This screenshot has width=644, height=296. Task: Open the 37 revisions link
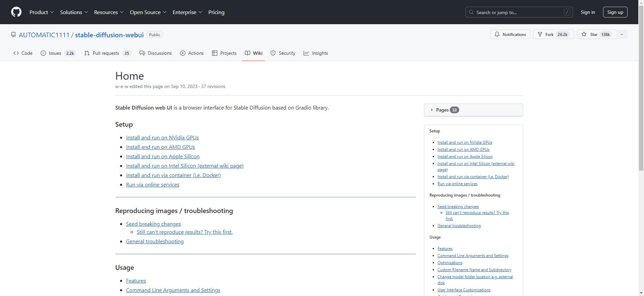(213, 86)
